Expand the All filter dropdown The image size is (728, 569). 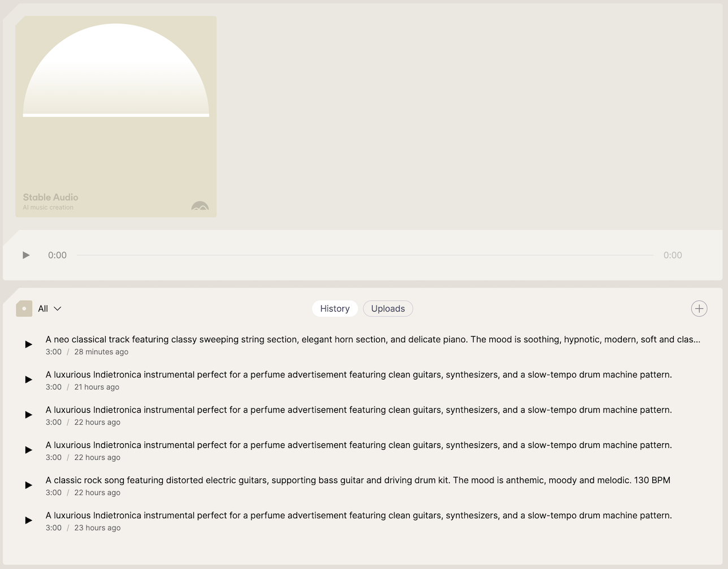tap(49, 309)
